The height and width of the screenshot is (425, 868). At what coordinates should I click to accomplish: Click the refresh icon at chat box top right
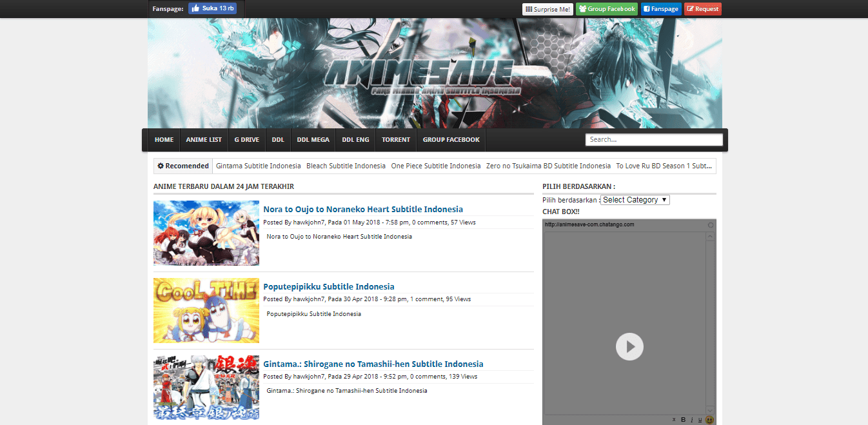(x=709, y=224)
